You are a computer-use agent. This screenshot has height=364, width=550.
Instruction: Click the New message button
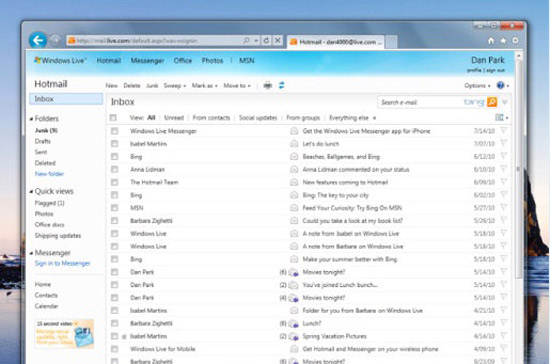point(112,86)
